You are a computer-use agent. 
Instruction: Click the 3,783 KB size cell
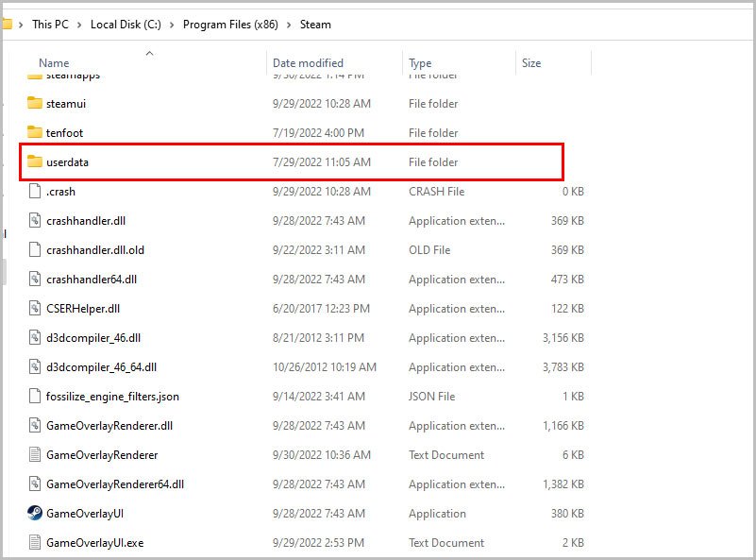pos(563,367)
